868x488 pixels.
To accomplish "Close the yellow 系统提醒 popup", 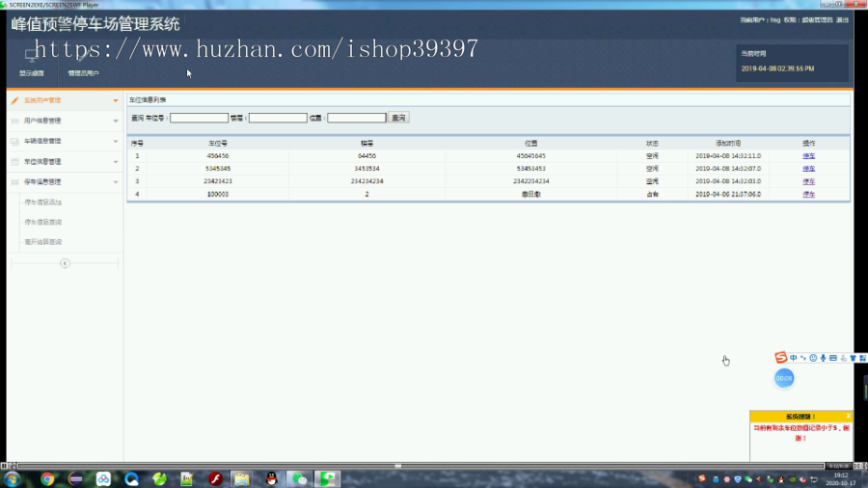I will 848,416.
